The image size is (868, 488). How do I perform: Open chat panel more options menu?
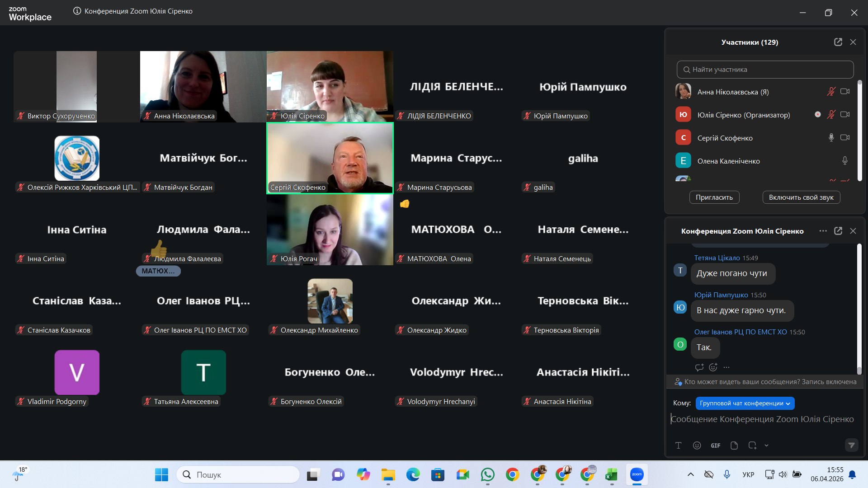823,231
